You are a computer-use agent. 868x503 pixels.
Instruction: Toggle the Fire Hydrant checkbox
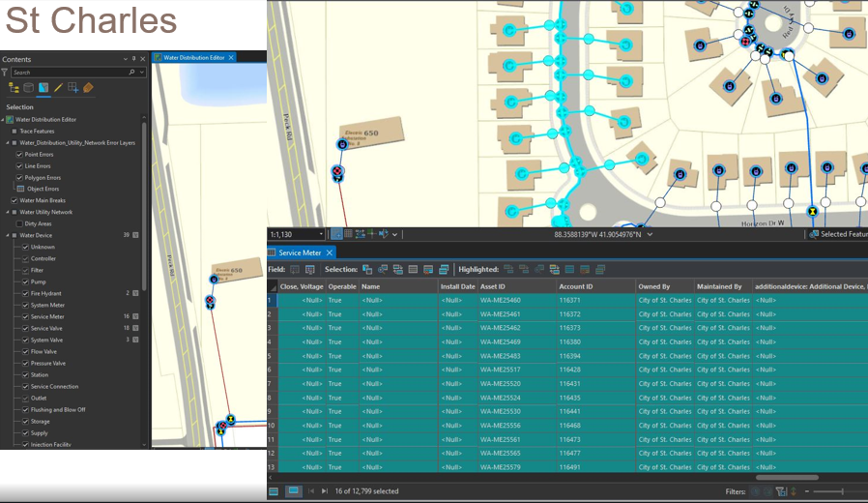(x=25, y=294)
